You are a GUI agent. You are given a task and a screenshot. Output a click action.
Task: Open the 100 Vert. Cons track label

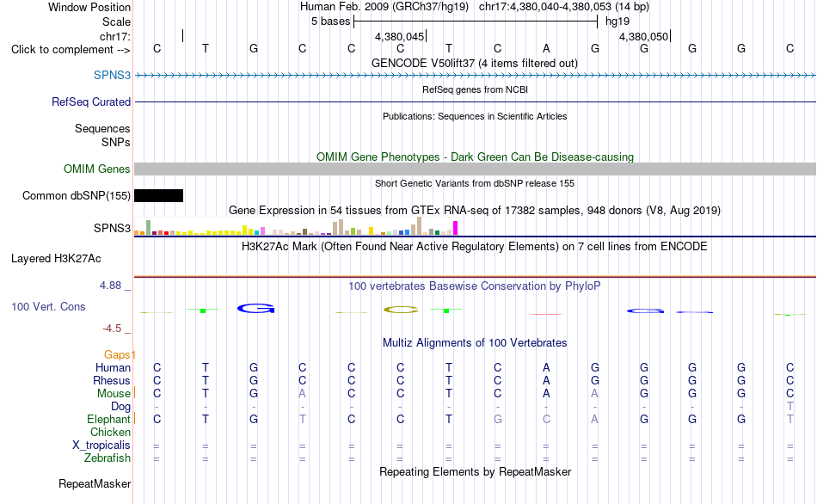pyautogui.click(x=48, y=306)
